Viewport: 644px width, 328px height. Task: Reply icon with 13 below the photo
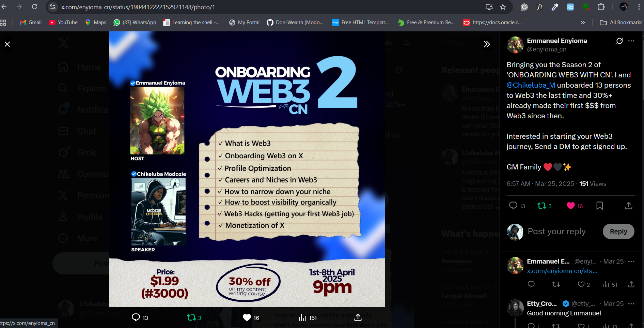[x=140, y=317]
